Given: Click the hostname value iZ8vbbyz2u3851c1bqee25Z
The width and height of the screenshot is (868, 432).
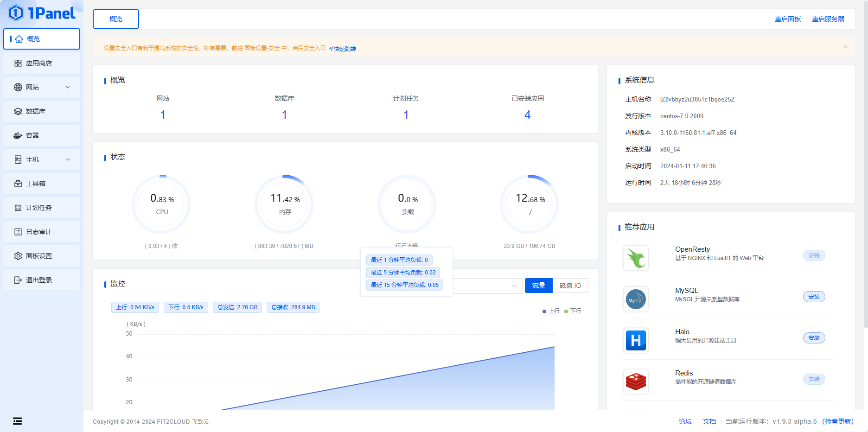Looking at the screenshot, I should tap(697, 100).
